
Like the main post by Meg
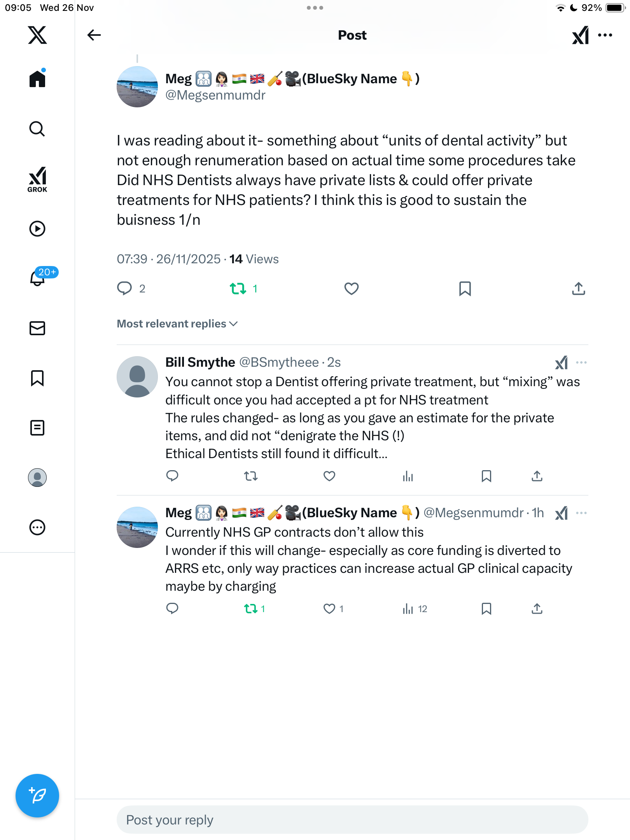[x=351, y=289]
